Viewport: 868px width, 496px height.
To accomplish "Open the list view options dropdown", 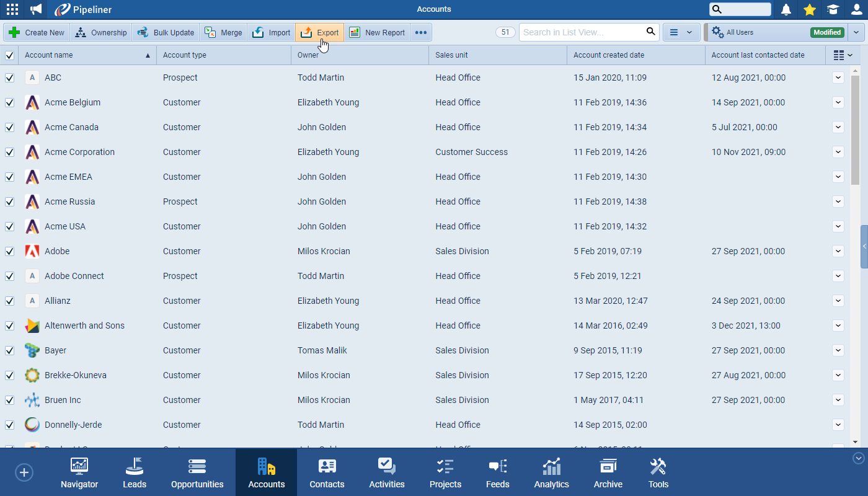I will (681, 32).
